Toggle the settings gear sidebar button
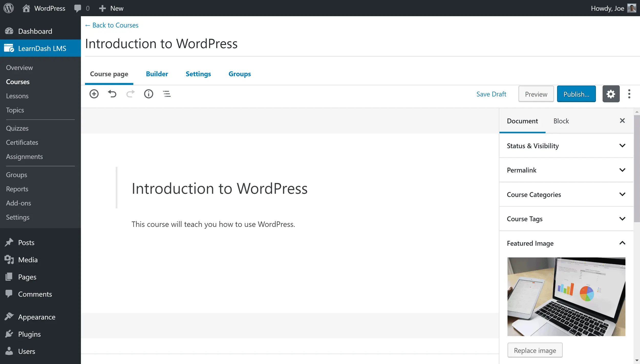Screen dimensions: 640x364 pyautogui.click(x=611, y=94)
